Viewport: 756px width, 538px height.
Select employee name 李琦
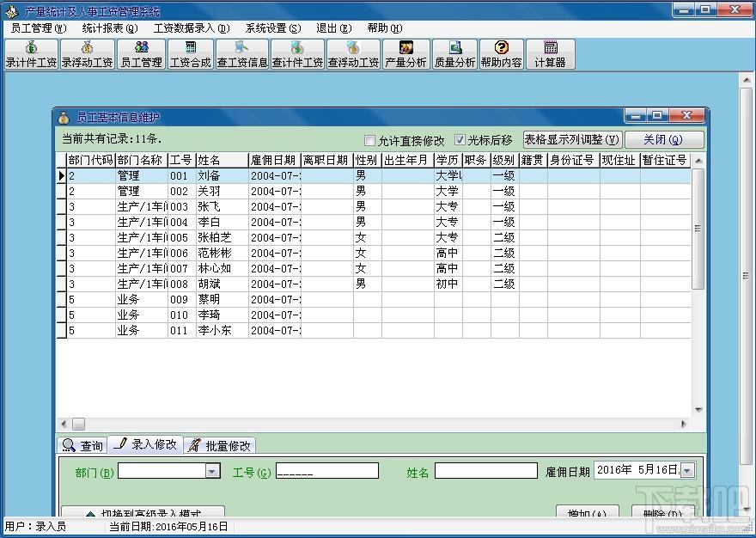coord(209,315)
